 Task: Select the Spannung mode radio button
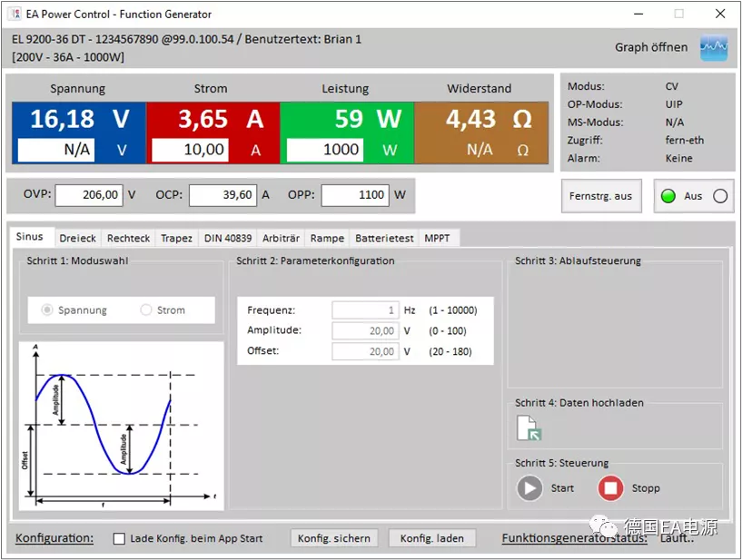click(47, 309)
